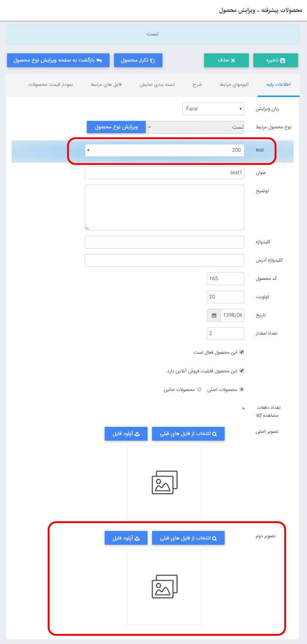
Task: Select the محصولات جانبی radio button
Action: point(199,390)
